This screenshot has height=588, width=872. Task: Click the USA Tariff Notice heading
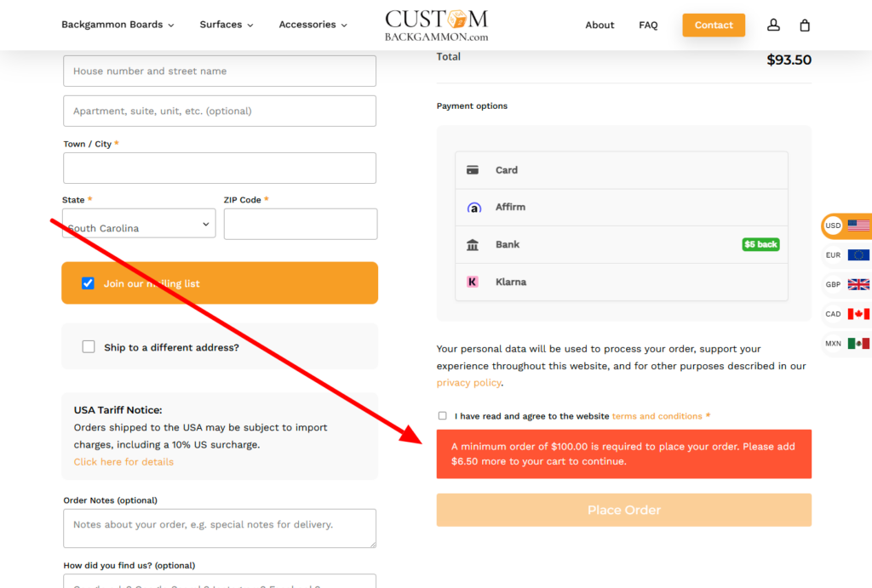pyautogui.click(x=118, y=409)
